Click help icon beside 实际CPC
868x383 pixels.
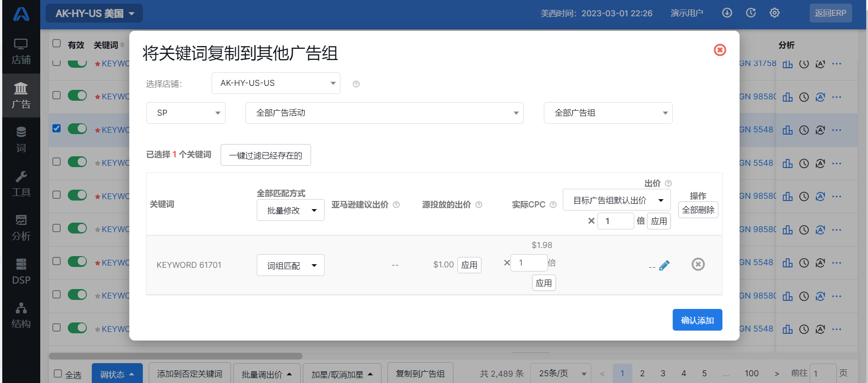[553, 205]
